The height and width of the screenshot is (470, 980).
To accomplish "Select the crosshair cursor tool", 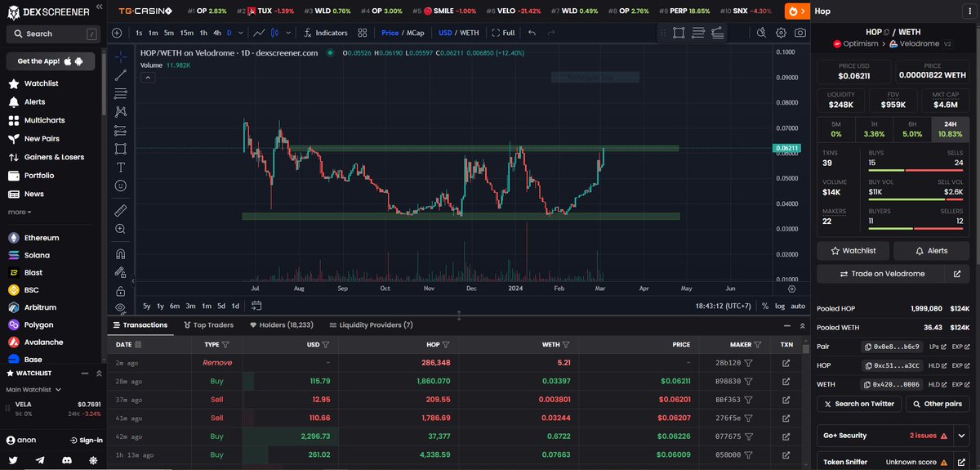I will pos(121,56).
